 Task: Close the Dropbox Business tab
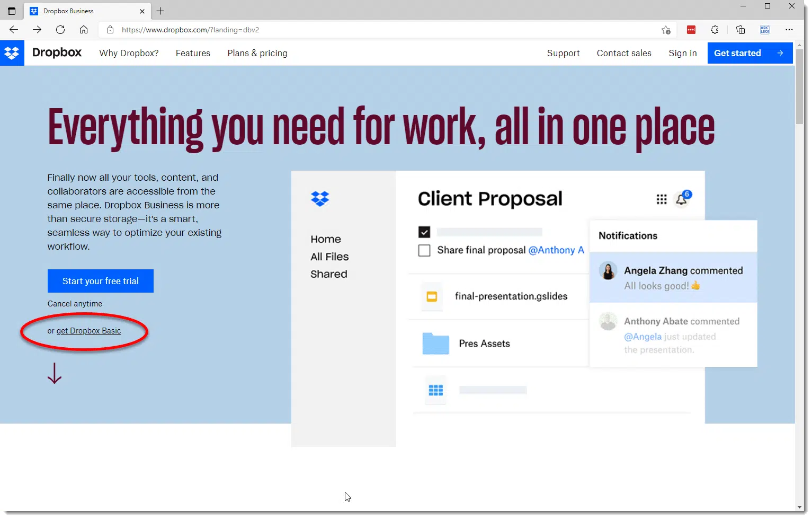click(142, 11)
